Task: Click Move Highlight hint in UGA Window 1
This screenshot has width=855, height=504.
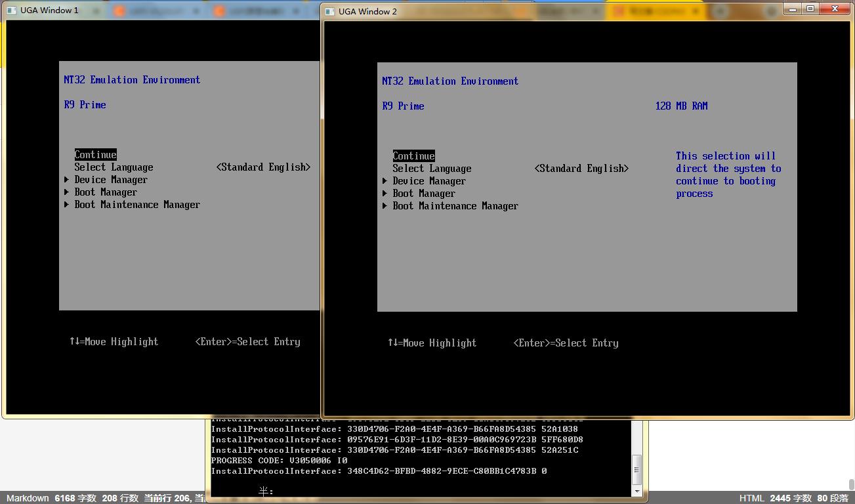Action: tap(114, 342)
